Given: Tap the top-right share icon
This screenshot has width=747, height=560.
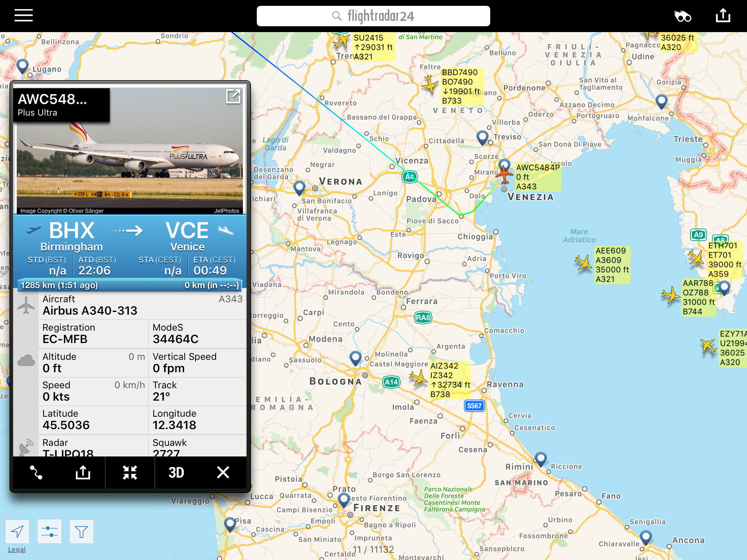Looking at the screenshot, I should (x=723, y=16).
